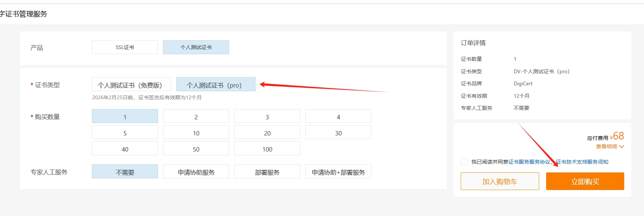Set purchase quantity to 100
Screen dimensions: 644x216
(267, 149)
